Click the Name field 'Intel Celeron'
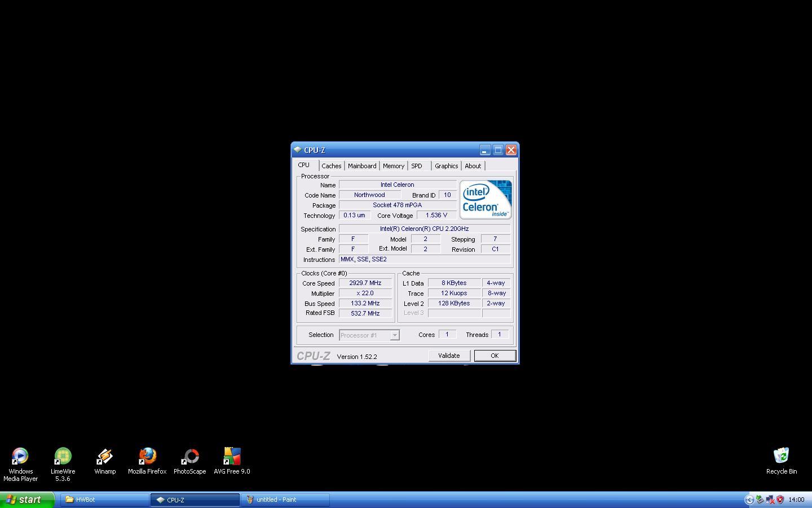812x508 pixels. (398, 185)
